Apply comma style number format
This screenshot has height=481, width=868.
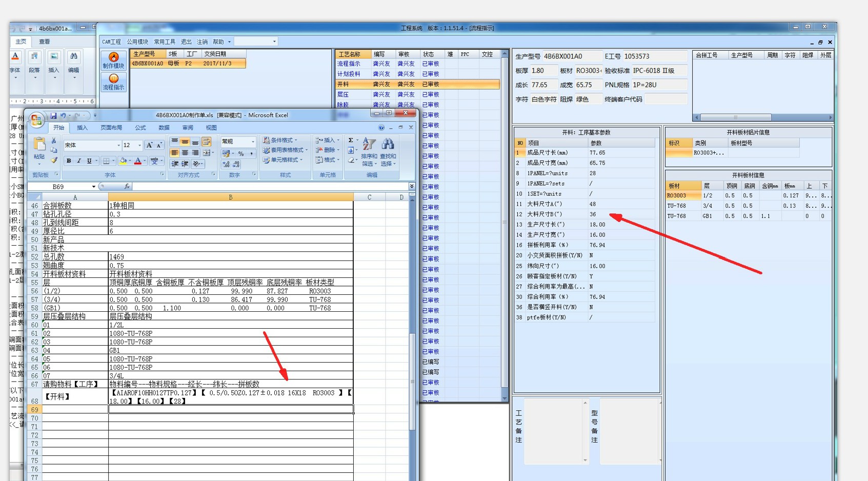tap(251, 153)
